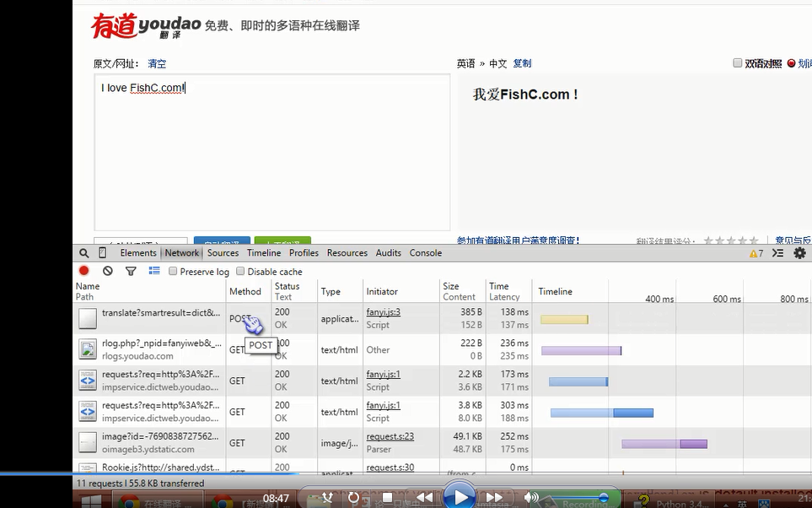Tick the 双语对照 checkbox
The image size is (812, 508).
pos(738,63)
